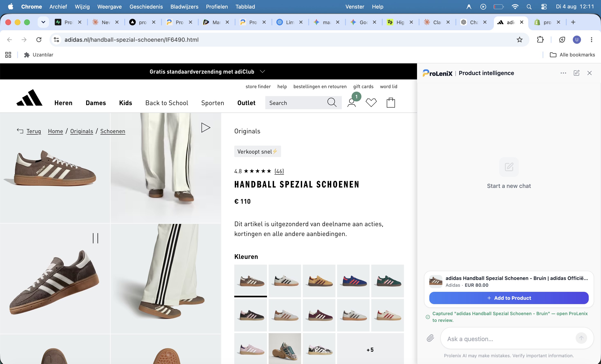Open the Chrome tab search dropdown
This screenshot has width=601, height=364.
[43, 22]
